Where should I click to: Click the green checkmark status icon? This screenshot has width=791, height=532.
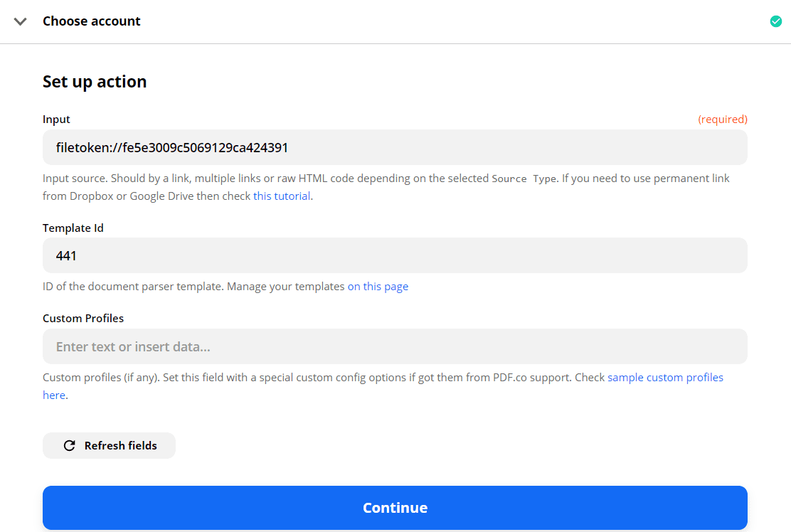point(776,21)
